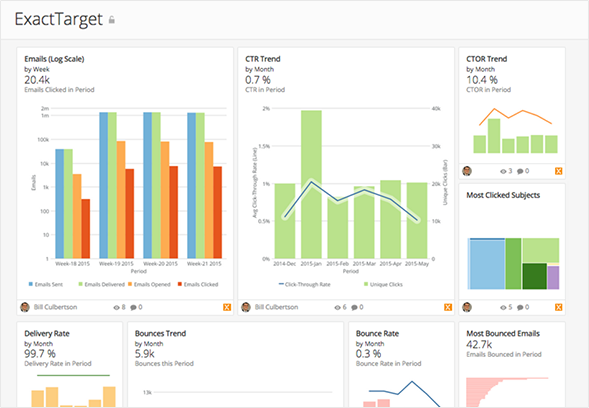Open the Bounce Rate card title
The height and width of the screenshot is (408, 589).
click(378, 334)
